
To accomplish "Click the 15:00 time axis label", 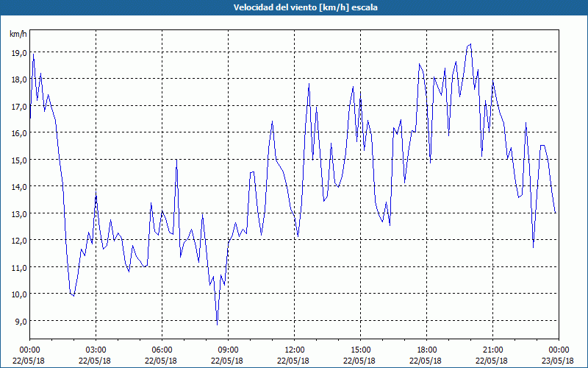I will (360, 350).
